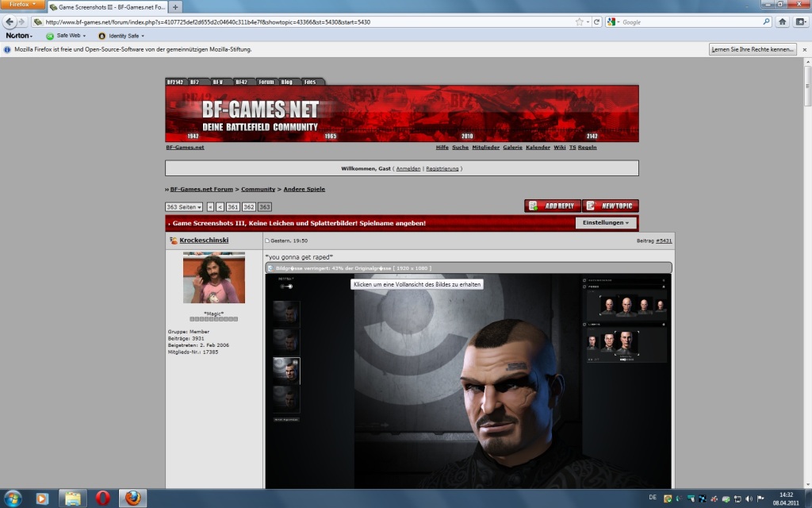Viewport: 812px width, 508px height.
Task: Open the Anmelden login link
Action: coord(408,168)
